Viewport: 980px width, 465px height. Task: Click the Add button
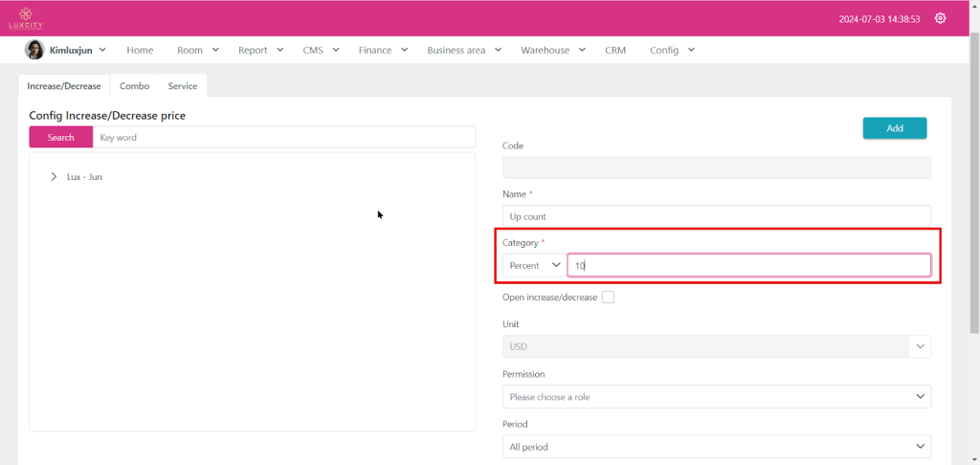894,128
